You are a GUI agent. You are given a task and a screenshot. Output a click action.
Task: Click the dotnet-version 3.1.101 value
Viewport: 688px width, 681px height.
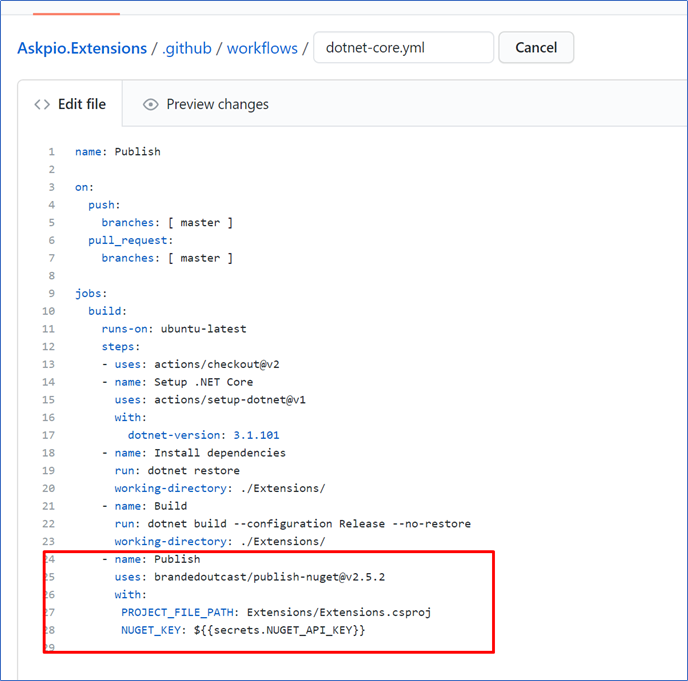click(256, 435)
